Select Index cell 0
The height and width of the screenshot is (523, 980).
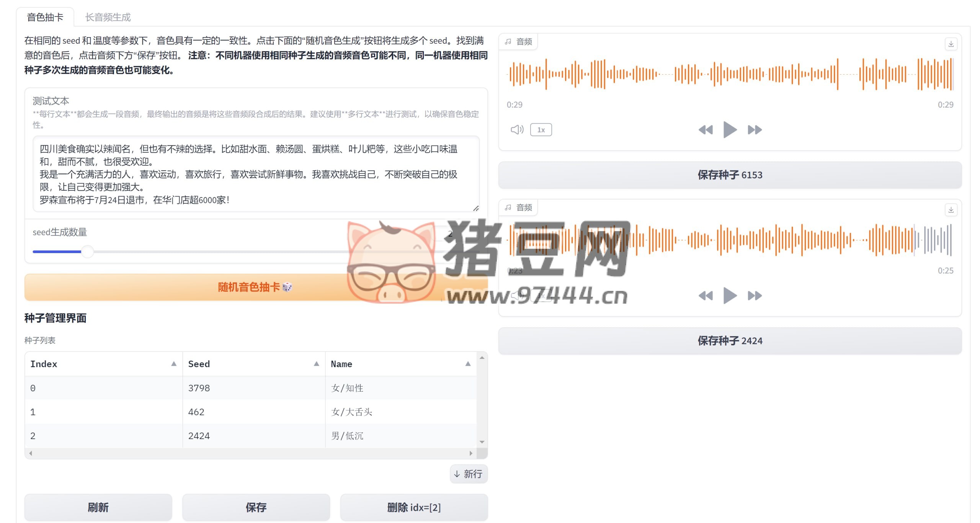104,388
